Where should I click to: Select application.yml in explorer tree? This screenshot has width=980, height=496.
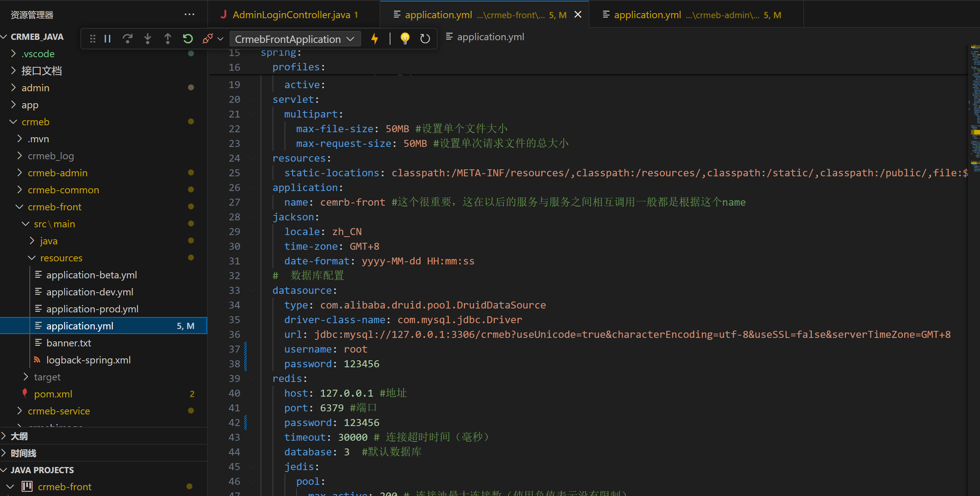(x=104, y=326)
